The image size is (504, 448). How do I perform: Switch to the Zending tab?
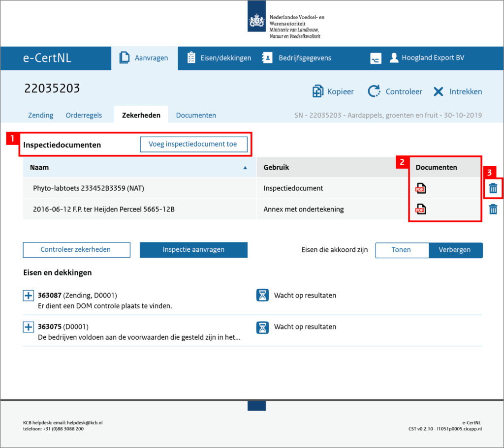41,115
